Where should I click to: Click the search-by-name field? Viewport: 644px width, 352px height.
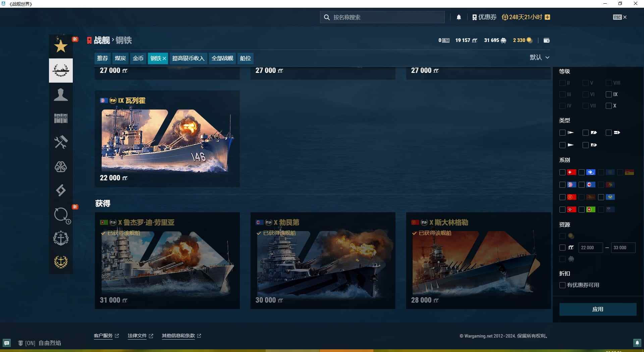pyautogui.click(x=382, y=17)
